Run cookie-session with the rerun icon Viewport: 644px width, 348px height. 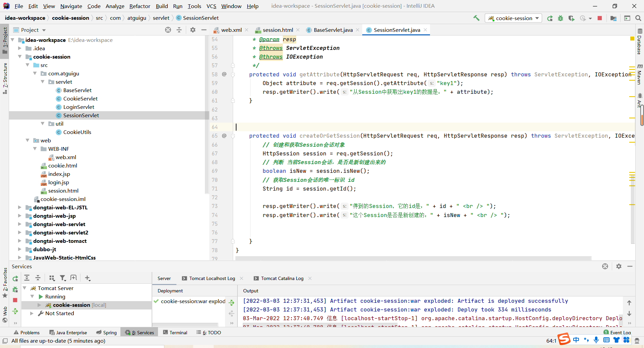(550, 18)
